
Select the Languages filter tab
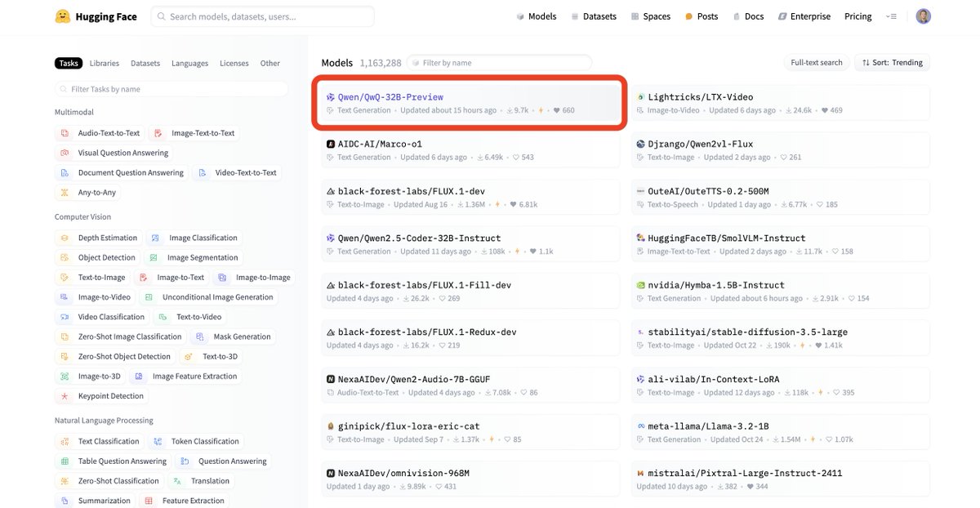point(190,63)
